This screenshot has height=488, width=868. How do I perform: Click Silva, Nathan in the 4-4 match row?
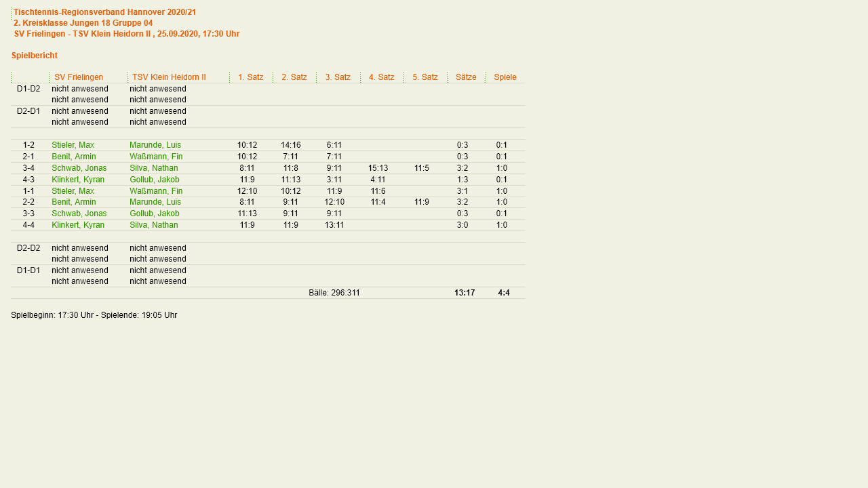[153, 225]
